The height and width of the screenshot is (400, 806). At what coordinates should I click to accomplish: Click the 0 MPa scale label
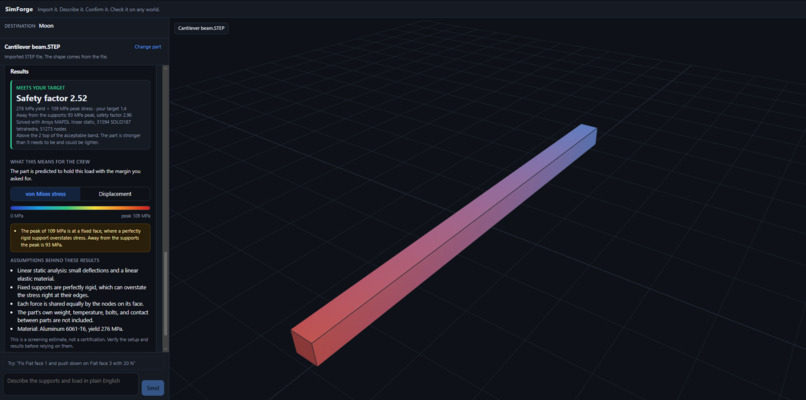pyautogui.click(x=17, y=216)
